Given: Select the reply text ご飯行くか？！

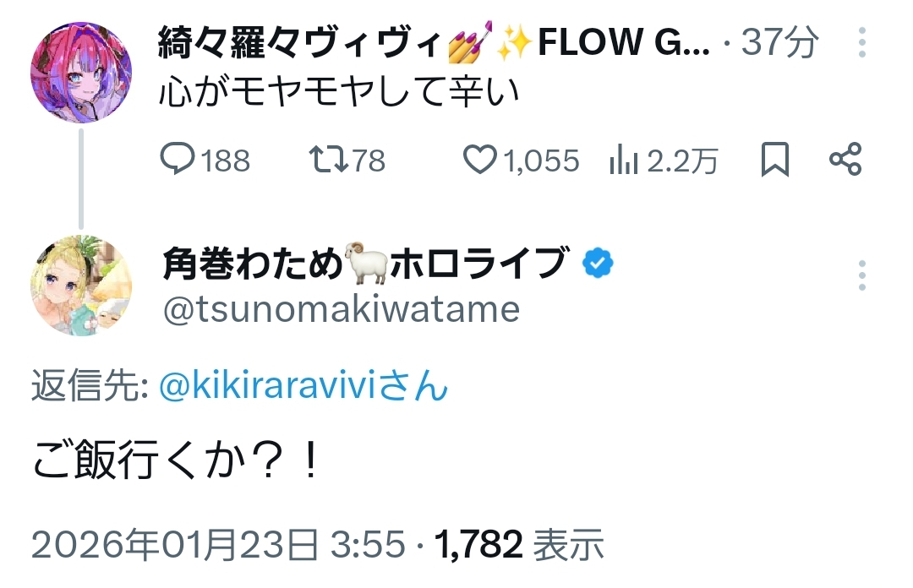Looking at the screenshot, I should pos(177,465).
